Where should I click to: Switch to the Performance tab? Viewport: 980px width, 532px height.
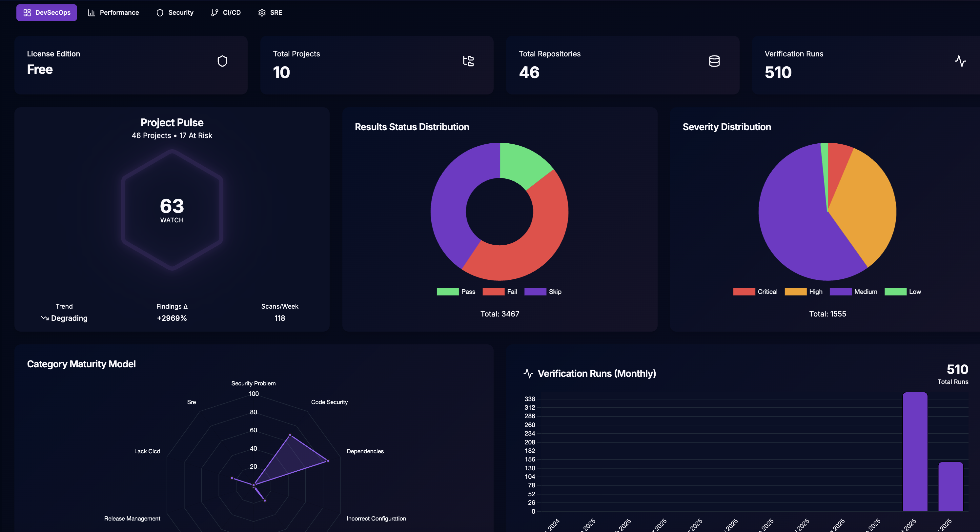click(x=113, y=12)
